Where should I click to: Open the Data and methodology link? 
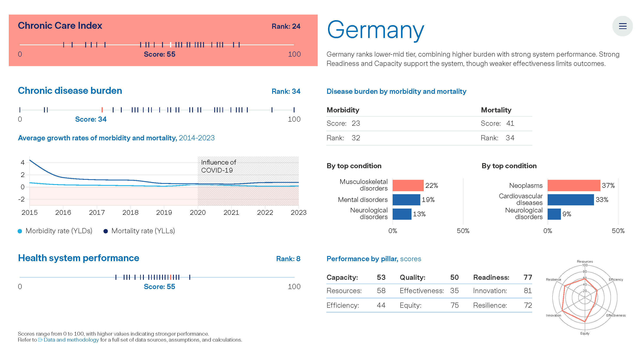71,340
